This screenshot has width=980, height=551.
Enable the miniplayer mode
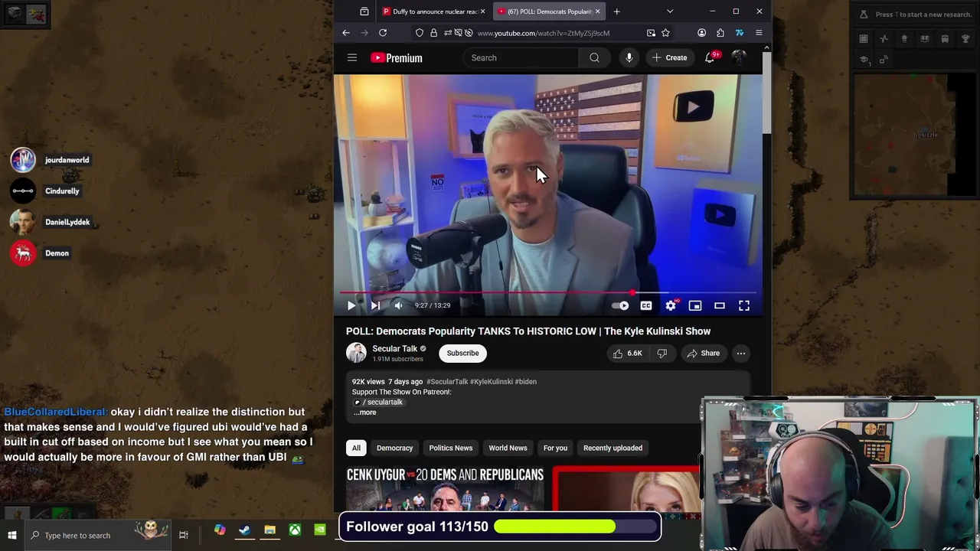[x=695, y=305]
